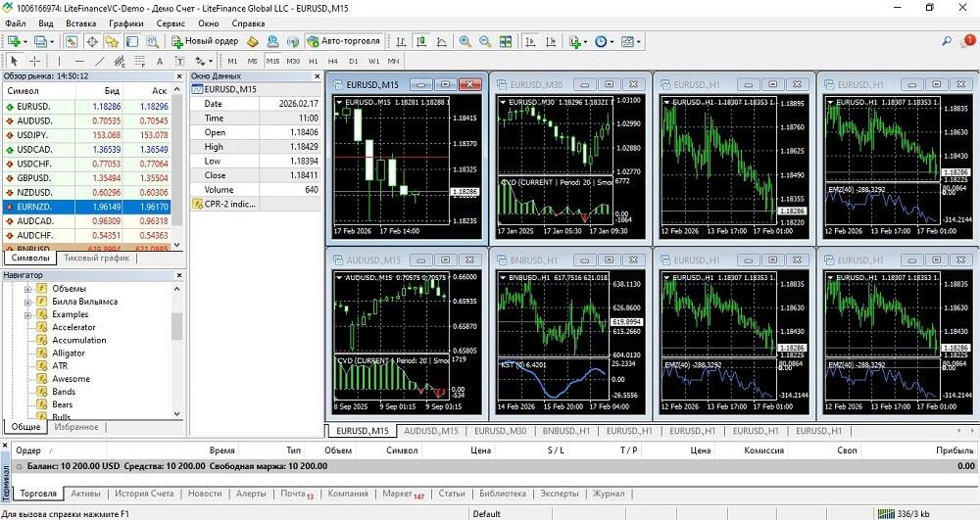Viewport: 980px width, 520px height.
Task: Toggle the Terminal panel icon
Action: (x=132, y=41)
